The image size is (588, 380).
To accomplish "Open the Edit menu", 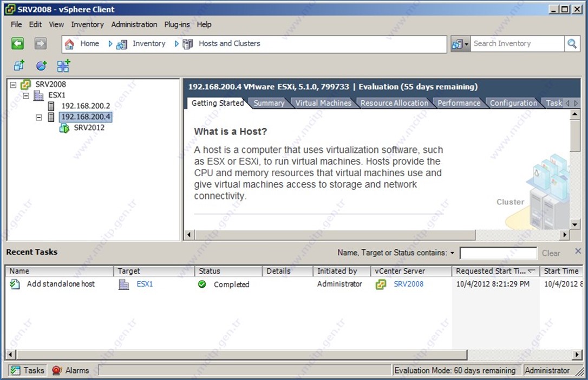I will click(x=35, y=24).
